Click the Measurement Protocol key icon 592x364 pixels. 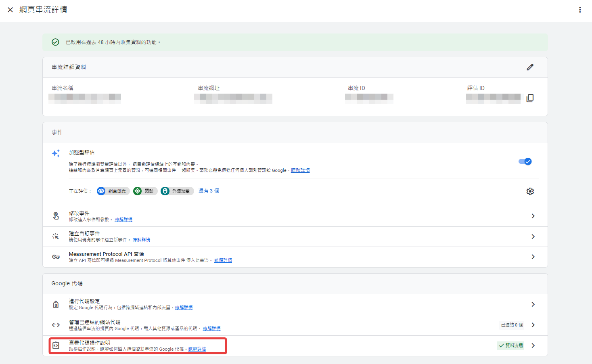pyautogui.click(x=56, y=257)
